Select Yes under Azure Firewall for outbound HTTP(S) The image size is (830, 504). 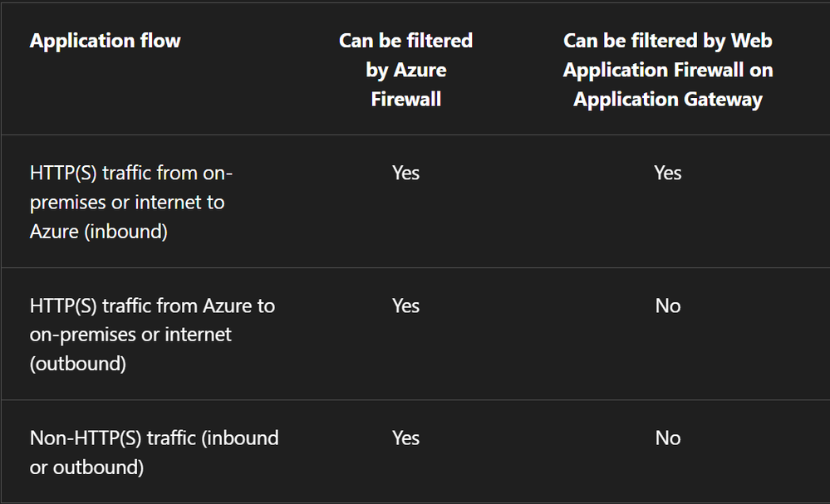tap(405, 306)
